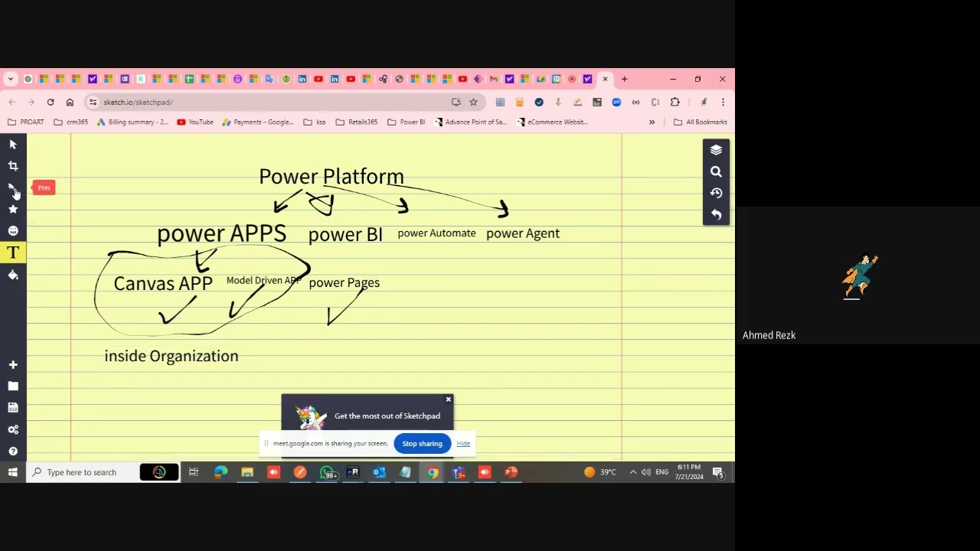Open the Windows Start menu
Screen dimensions: 980x551
[x=13, y=472]
